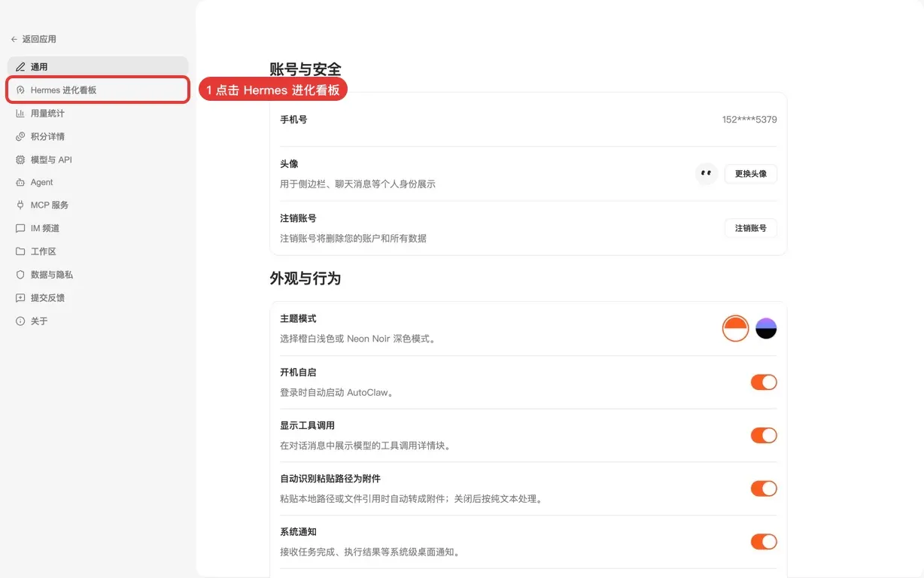Image resolution: width=924 pixels, height=578 pixels.
Task: Select the orange-white light theme swatch
Action: [x=735, y=329]
